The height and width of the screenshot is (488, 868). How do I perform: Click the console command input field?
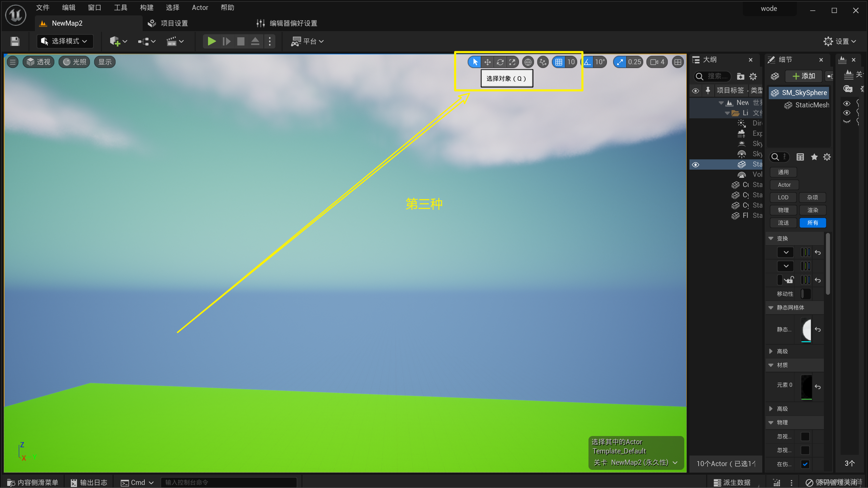(x=229, y=482)
